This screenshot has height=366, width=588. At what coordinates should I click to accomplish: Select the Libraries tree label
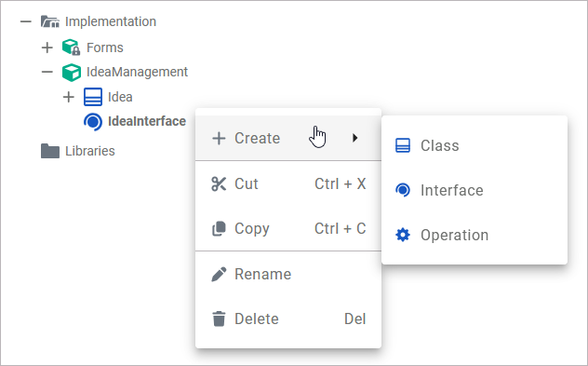[90, 151]
